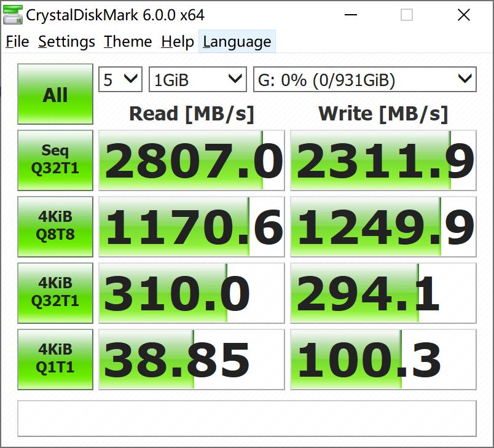Click the 4KiB Q8T8 read result 1170.6
Viewport: 494px width, 448px height.
click(192, 227)
